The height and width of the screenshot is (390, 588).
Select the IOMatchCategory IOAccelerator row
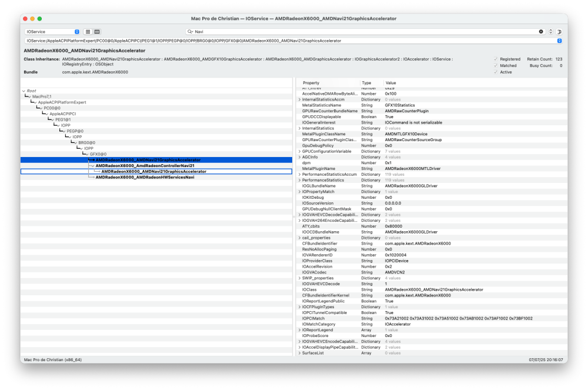click(431, 324)
